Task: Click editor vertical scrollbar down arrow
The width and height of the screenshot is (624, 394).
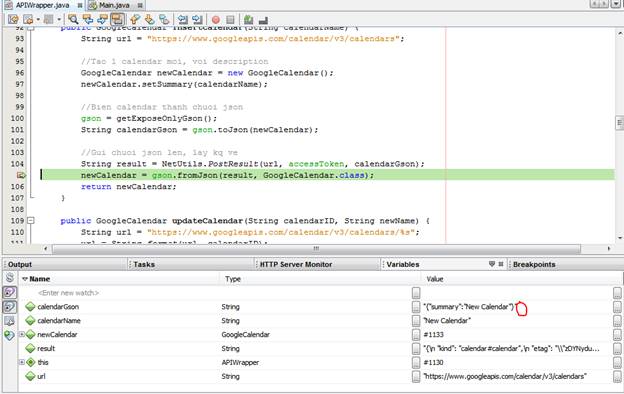Action: pyautogui.click(x=620, y=238)
